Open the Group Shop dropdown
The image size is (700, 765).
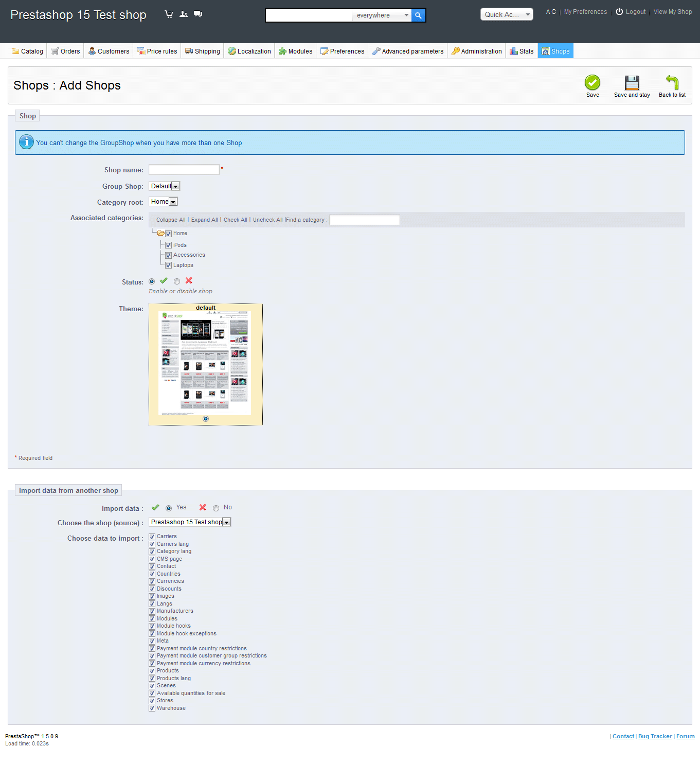click(165, 186)
